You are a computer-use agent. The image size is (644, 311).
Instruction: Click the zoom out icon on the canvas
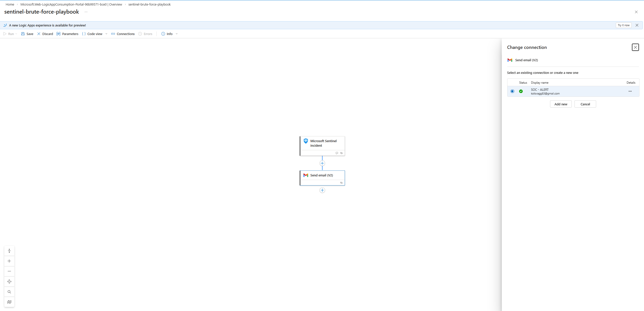pos(9,271)
